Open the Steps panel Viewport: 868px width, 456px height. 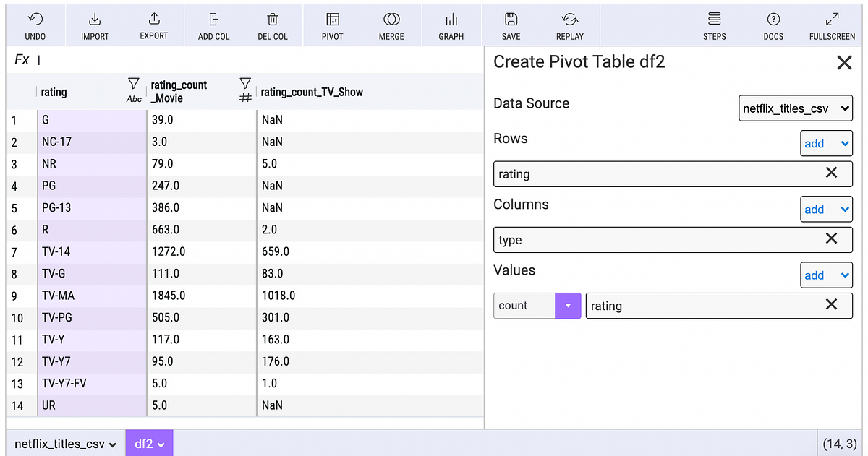tap(714, 25)
